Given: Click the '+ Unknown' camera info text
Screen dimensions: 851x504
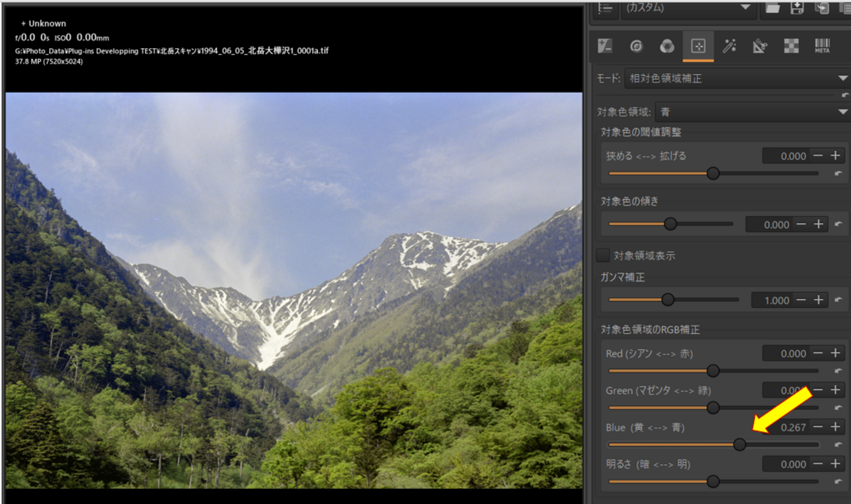Looking at the screenshot, I should click(x=43, y=24).
